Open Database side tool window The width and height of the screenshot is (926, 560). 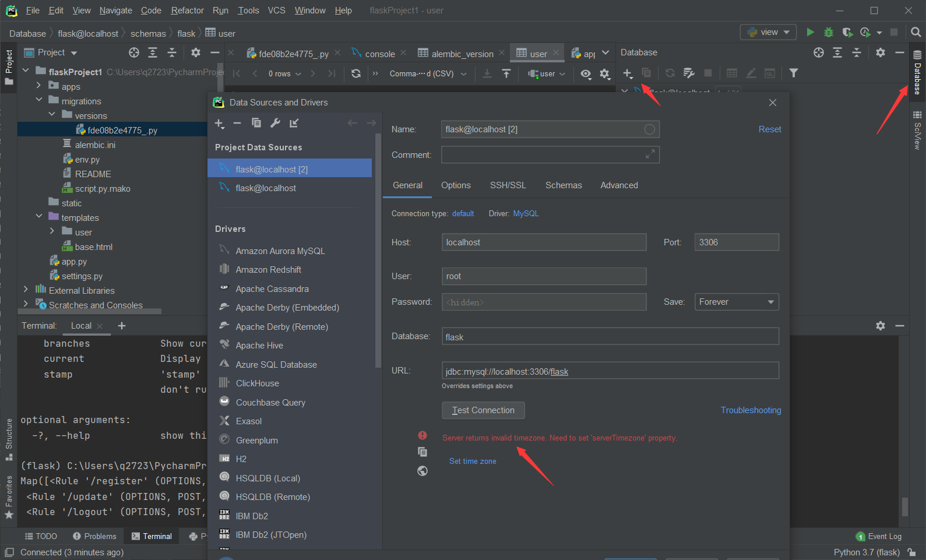point(917,73)
